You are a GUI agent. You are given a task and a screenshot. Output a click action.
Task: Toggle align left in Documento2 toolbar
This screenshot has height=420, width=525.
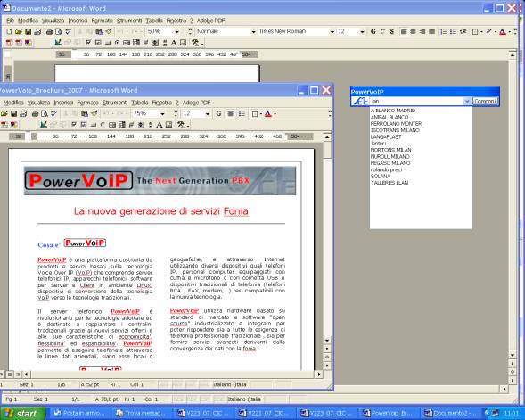[x=404, y=31]
